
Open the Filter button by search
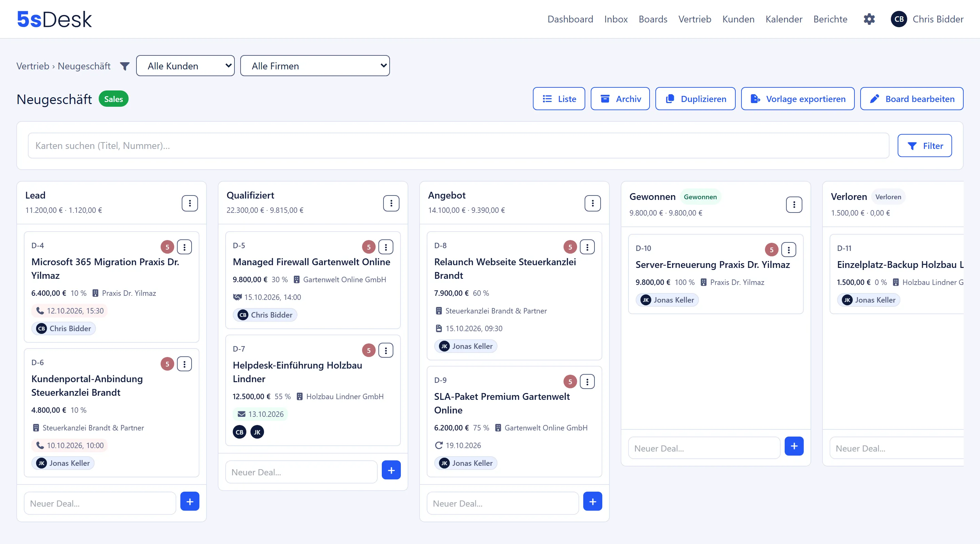pyautogui.click(x=925, y=146)
